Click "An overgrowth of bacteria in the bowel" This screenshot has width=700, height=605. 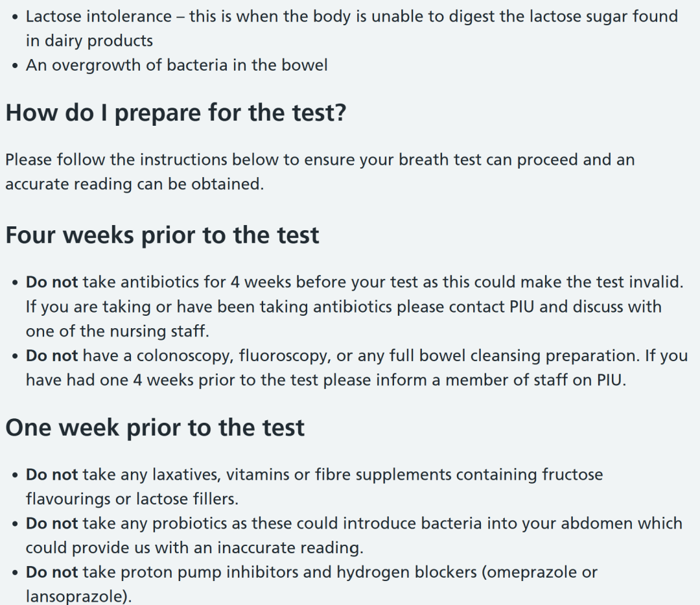point(177,65)
